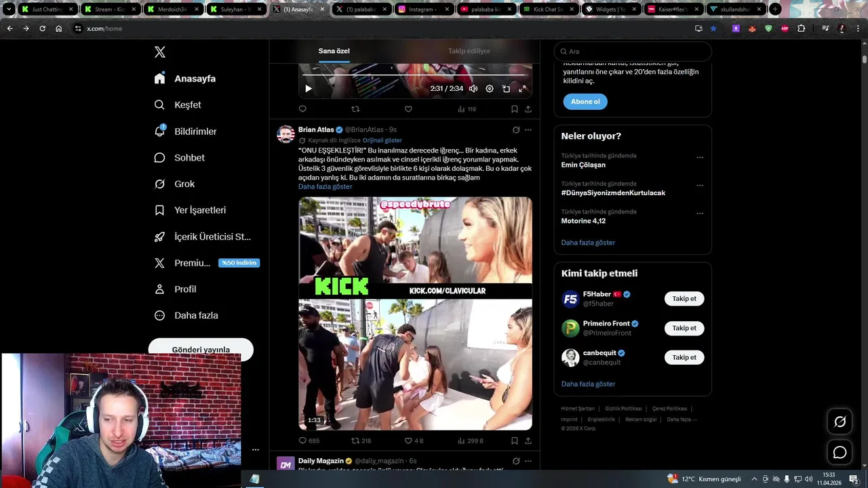Open Grok from the sidebar

[174, 184]
